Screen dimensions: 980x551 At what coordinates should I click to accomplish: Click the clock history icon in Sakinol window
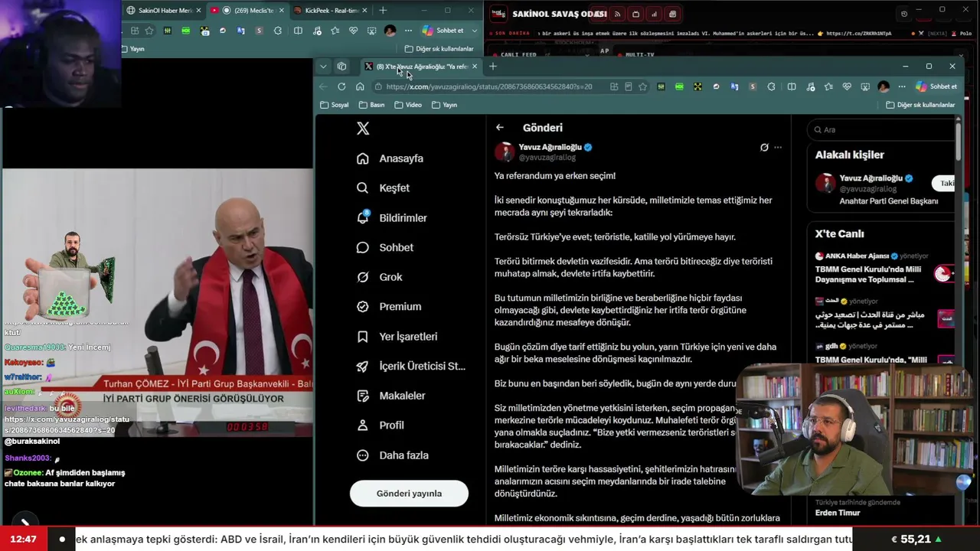(904, 14)
